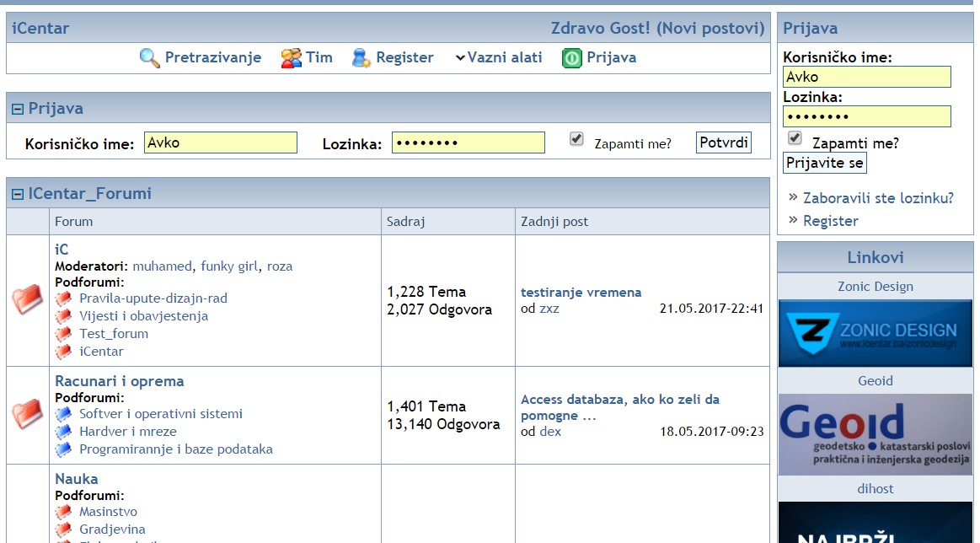This screenshot has height=543, width=980.
Task: Click the Register user icon
Action: [x=361, y=58]
